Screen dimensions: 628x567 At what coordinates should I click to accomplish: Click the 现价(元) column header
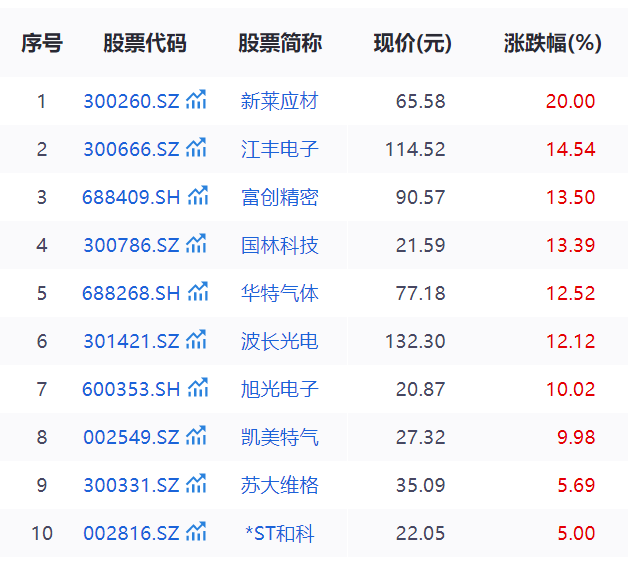[412, 43]
